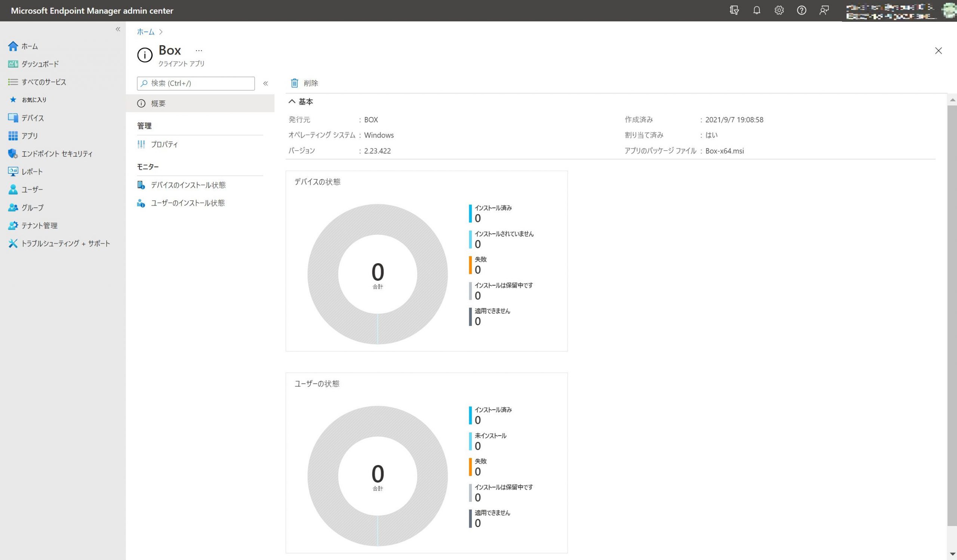Click the トラブルシューティング + サポート tools icon
The width and height of the screenshot is (957, 560).
[x=13, y=243]
